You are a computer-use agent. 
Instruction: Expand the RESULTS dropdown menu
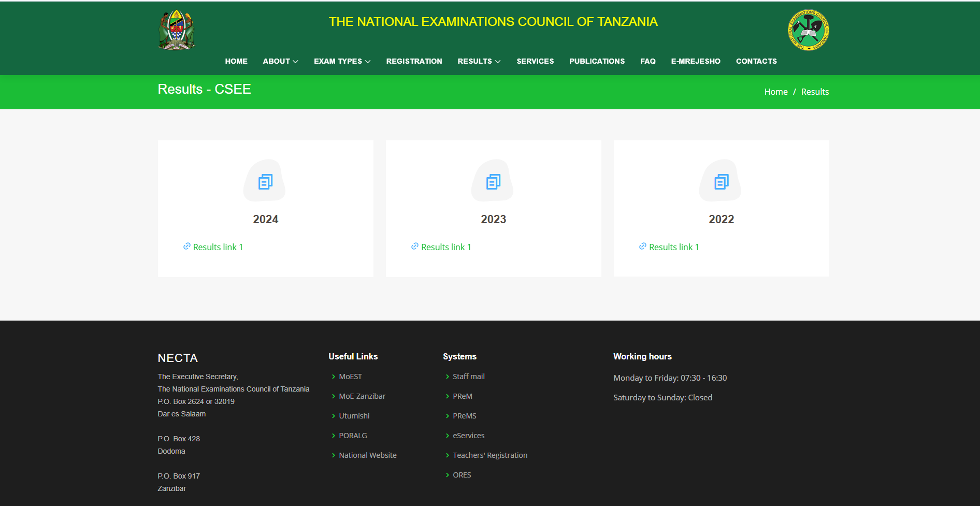coord(478,61)
